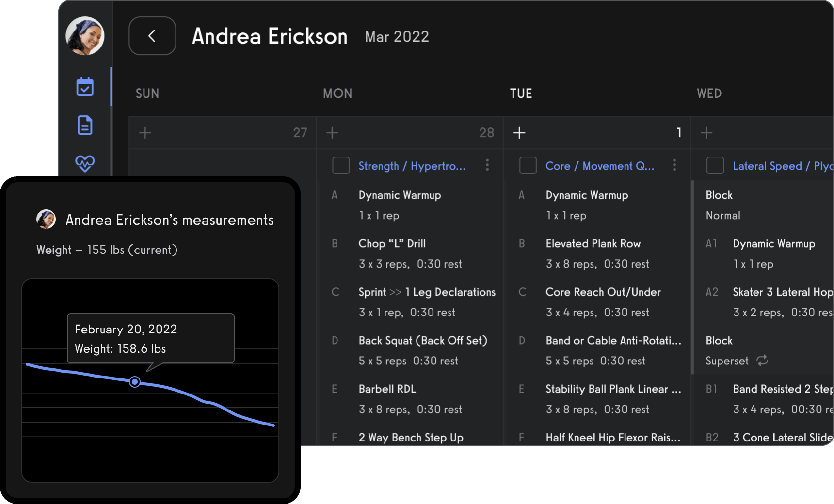This screenshot has width=834, height=504.
Task: Add a workout on Sunday 27
Action: 145,133
